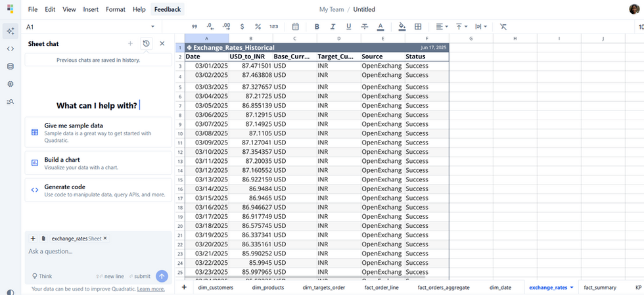Open the Learn more link

[x=150, y=289]
